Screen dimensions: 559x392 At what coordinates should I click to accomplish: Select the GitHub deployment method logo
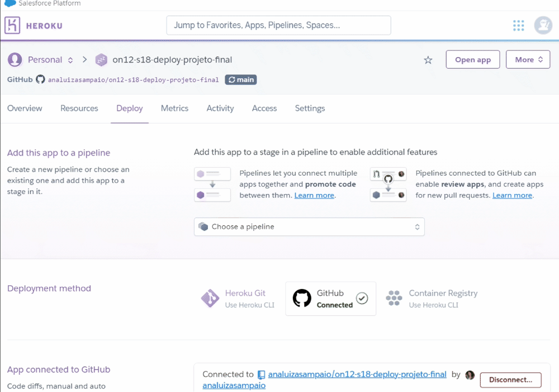pos(302,298)
